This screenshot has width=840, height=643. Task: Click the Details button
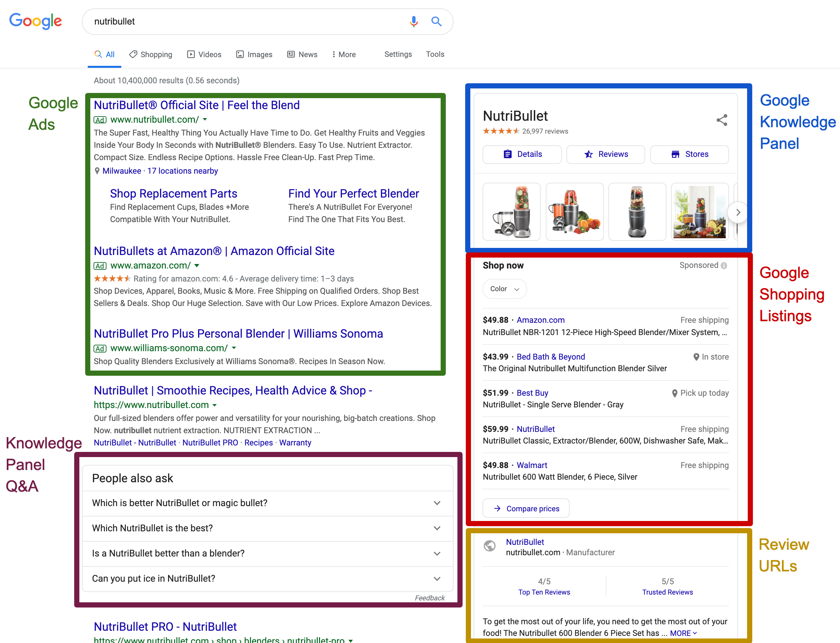pyautogui.click(x=522, y=154)
